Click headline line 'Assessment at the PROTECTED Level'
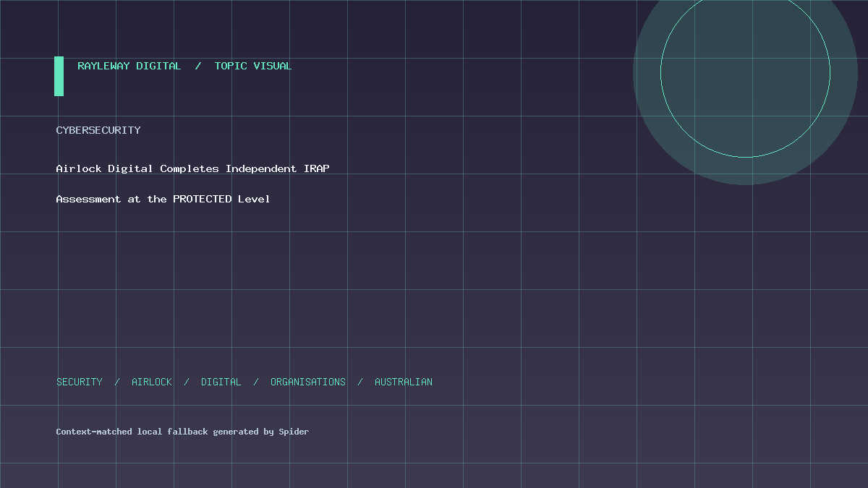 point(163,199)
